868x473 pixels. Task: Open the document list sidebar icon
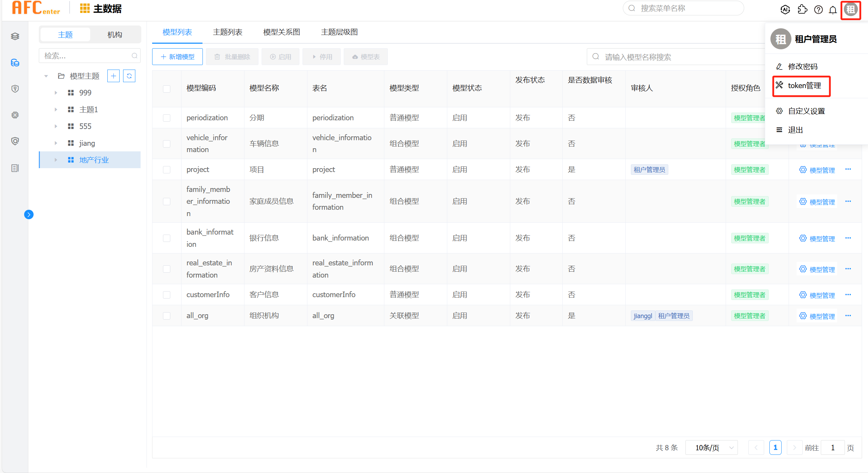pyautogui.click(x=15, y=168)
